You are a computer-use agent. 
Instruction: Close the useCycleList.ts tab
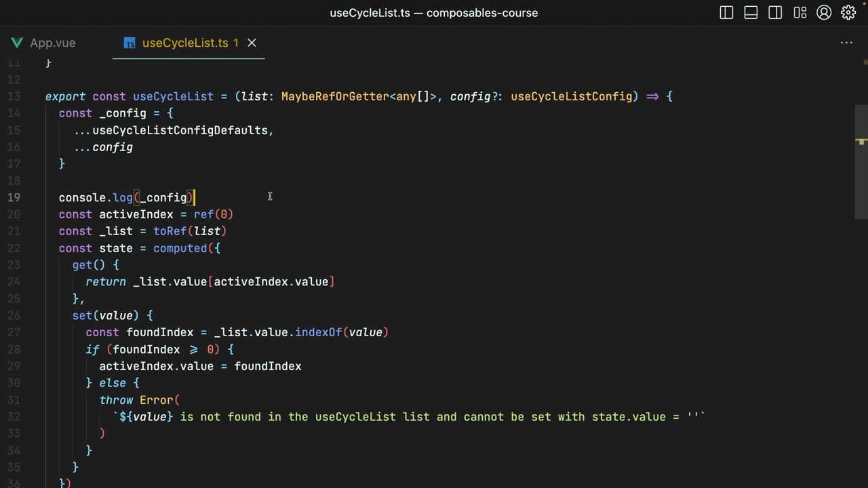coord(252,43)
